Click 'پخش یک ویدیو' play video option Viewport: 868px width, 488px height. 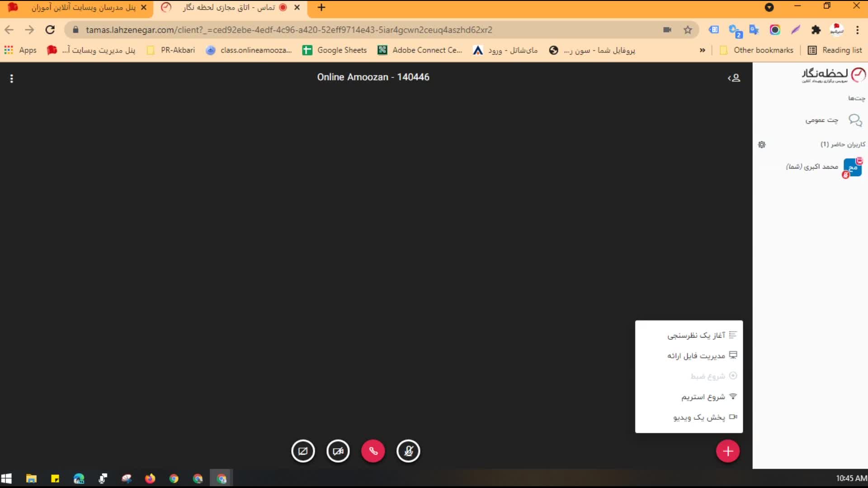tap(699, 417)
